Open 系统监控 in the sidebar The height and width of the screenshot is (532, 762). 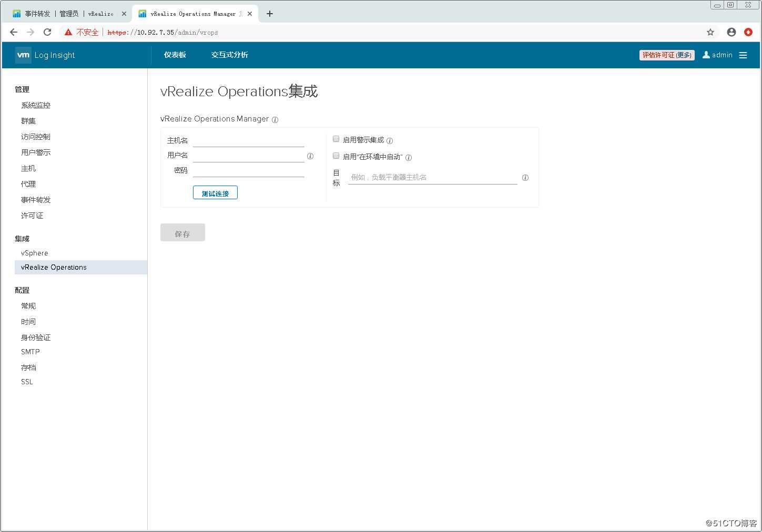[x=36, y=105]
